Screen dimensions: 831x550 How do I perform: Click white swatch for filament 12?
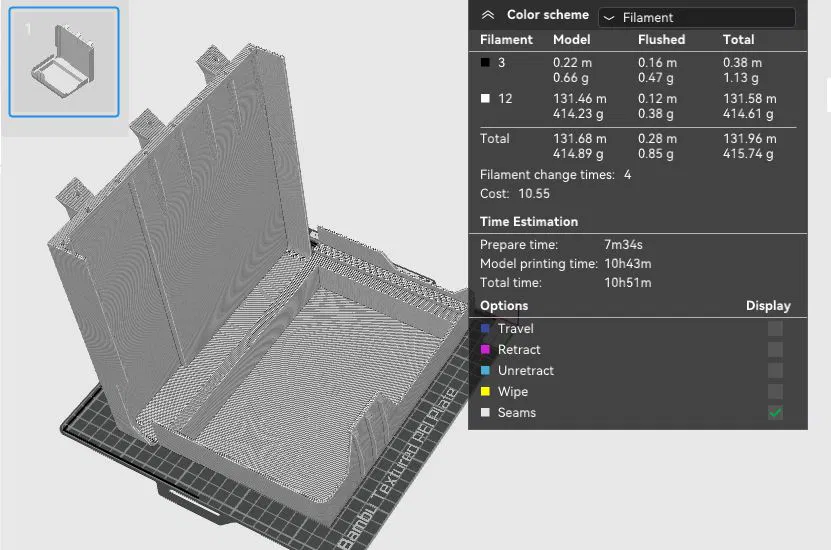pyautogui.click(x=485, y=99)
